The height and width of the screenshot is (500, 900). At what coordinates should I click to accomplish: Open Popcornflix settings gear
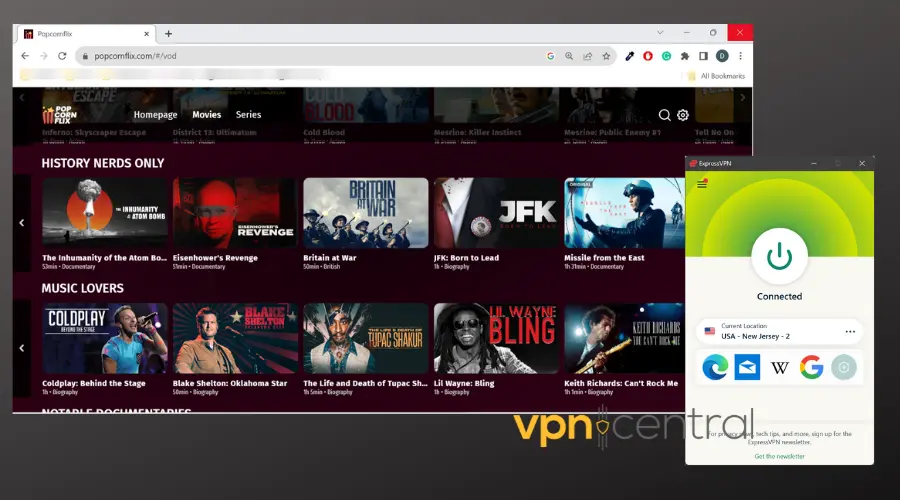682,115
